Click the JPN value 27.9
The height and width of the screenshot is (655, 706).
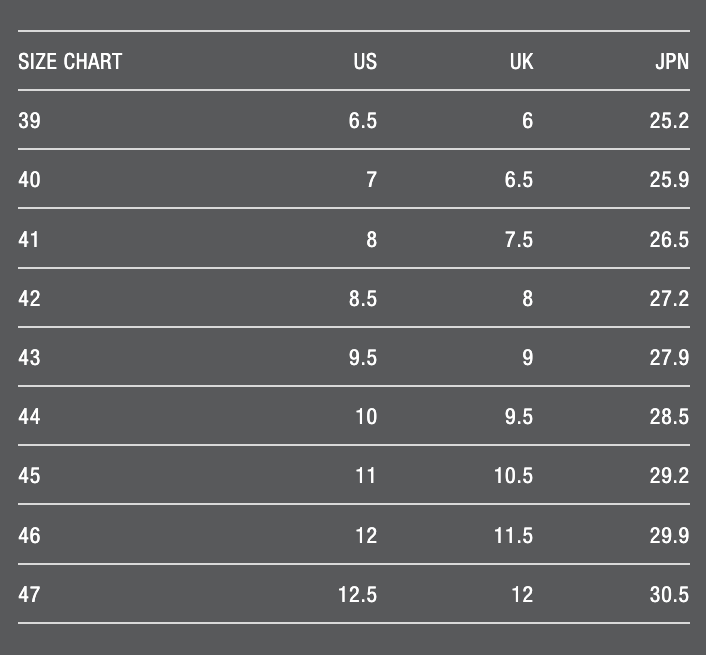(x=669, y=358)
